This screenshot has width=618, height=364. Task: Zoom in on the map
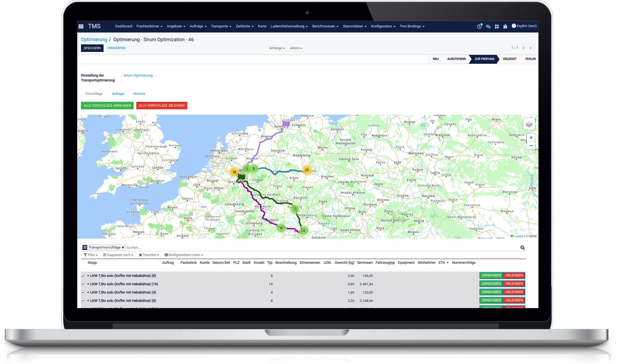531,137
